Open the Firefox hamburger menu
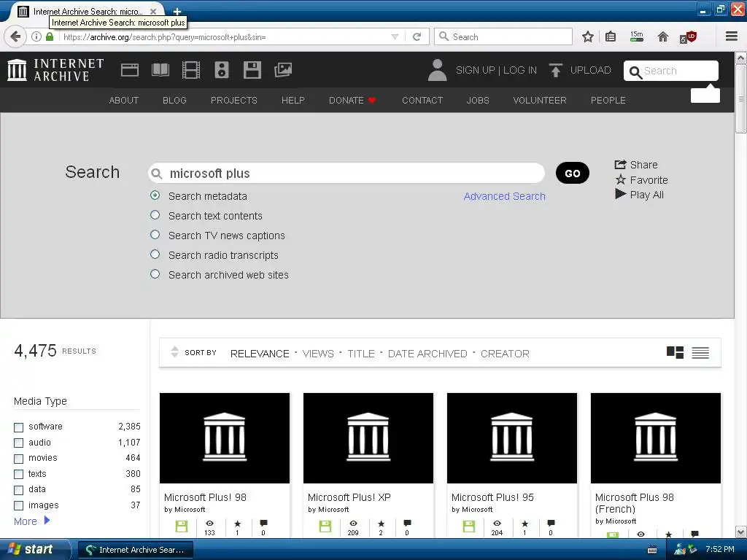The height and width of the screenshot is (560, 747). point(732,36)
